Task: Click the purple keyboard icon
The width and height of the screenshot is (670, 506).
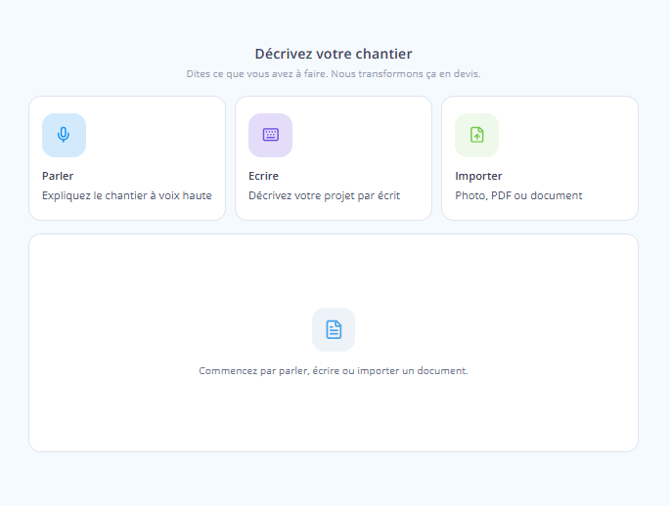Action: click(x=270, y=135)
